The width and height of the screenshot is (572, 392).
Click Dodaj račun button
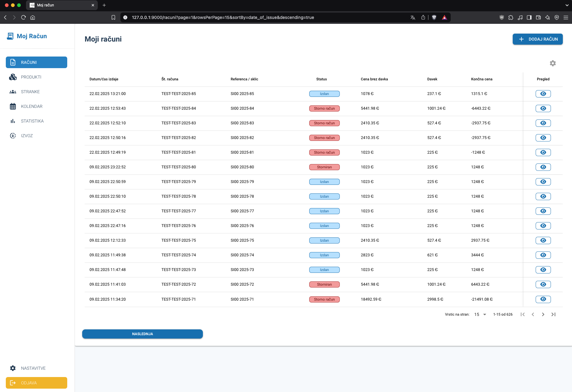tap(537, 39)
